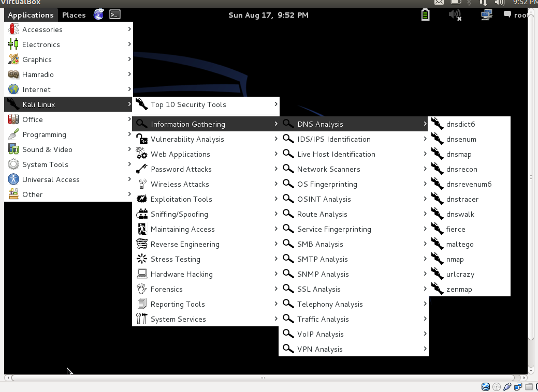Open the Iceweasel browser globe icon

coord(98,15)
